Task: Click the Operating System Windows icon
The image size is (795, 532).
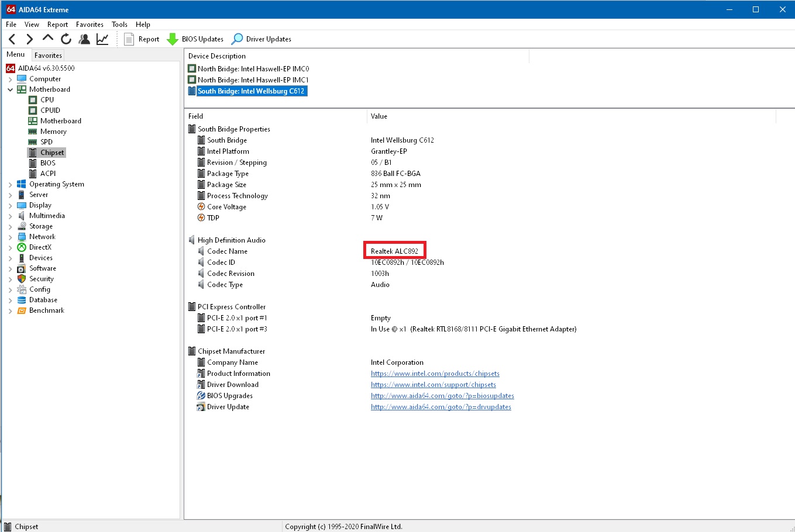Action: [22, 184]
